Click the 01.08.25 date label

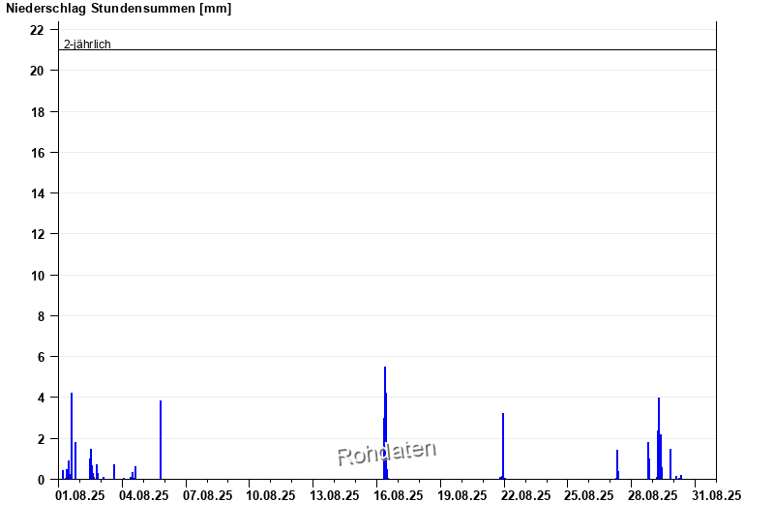[80, 495]
